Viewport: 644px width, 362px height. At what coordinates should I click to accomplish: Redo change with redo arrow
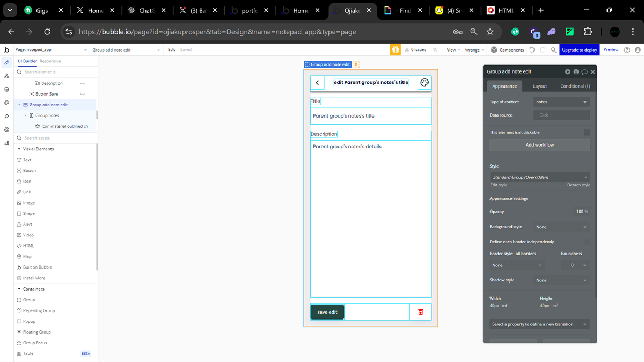(542, 49)
